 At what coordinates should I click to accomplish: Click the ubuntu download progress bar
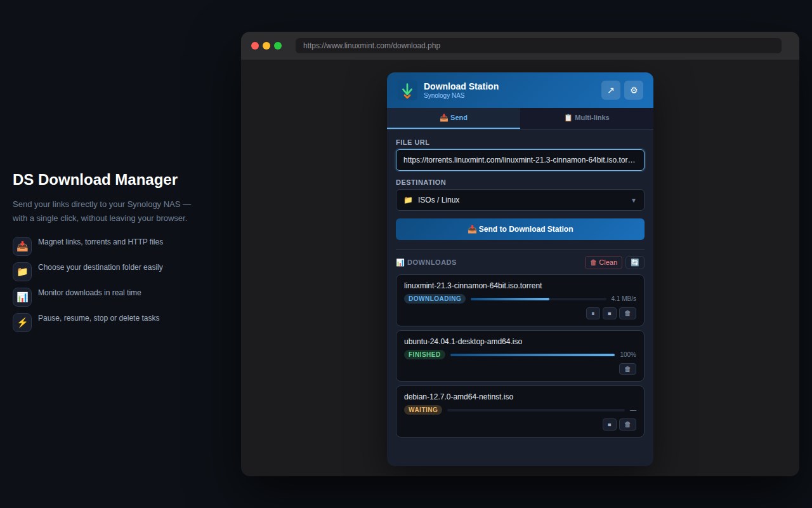click(x=532, y=355)
